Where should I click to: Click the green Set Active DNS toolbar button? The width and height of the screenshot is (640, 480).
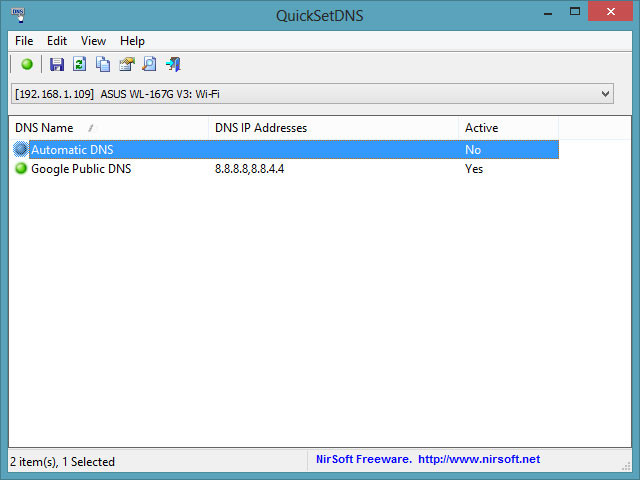click(27, 64)
